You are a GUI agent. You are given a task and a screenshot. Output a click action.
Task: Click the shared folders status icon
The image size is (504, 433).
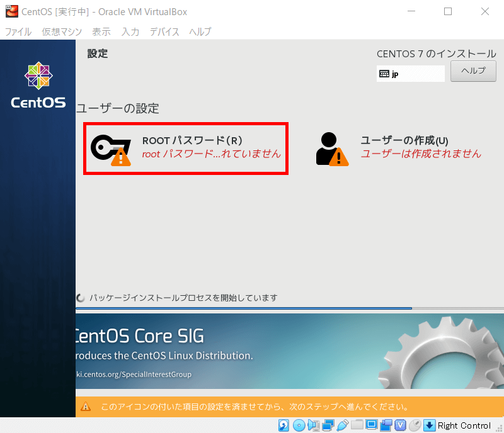pos(357,425)
